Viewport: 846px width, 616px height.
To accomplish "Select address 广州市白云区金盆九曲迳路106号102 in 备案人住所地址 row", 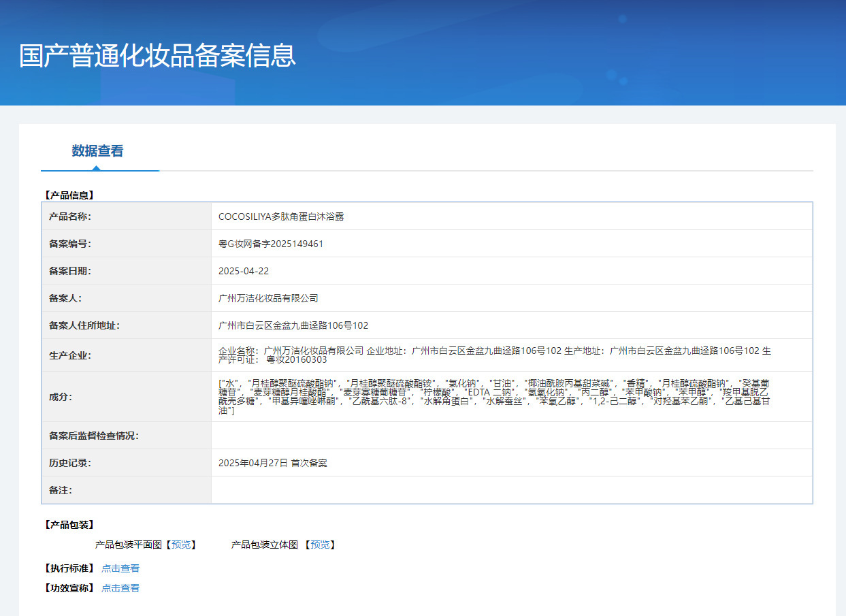I will 293,325.
